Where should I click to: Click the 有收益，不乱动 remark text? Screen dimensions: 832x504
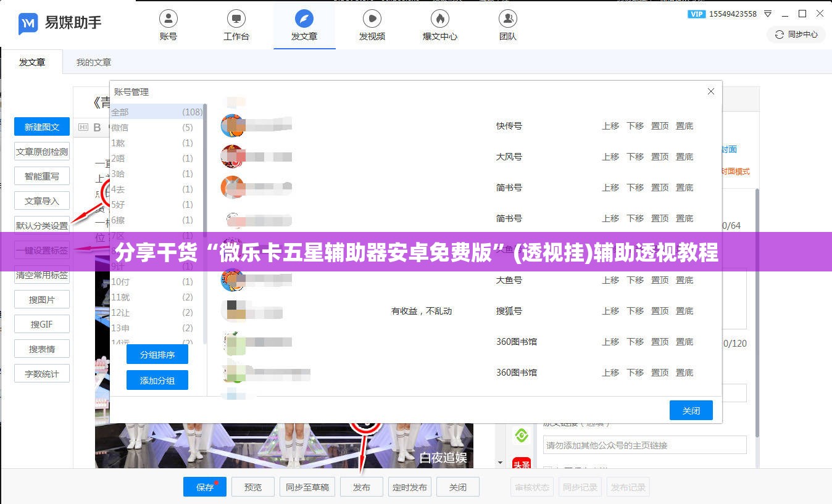(422, 311)
